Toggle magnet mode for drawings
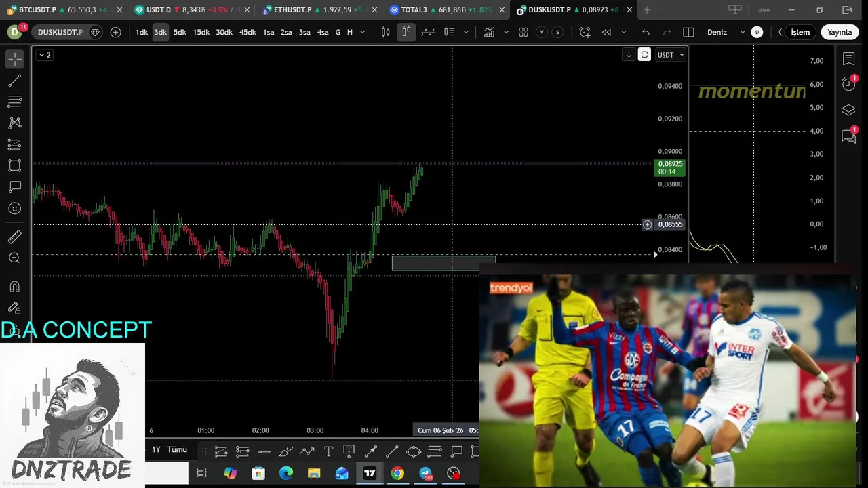868x488 pixels. tap(14, 287)
